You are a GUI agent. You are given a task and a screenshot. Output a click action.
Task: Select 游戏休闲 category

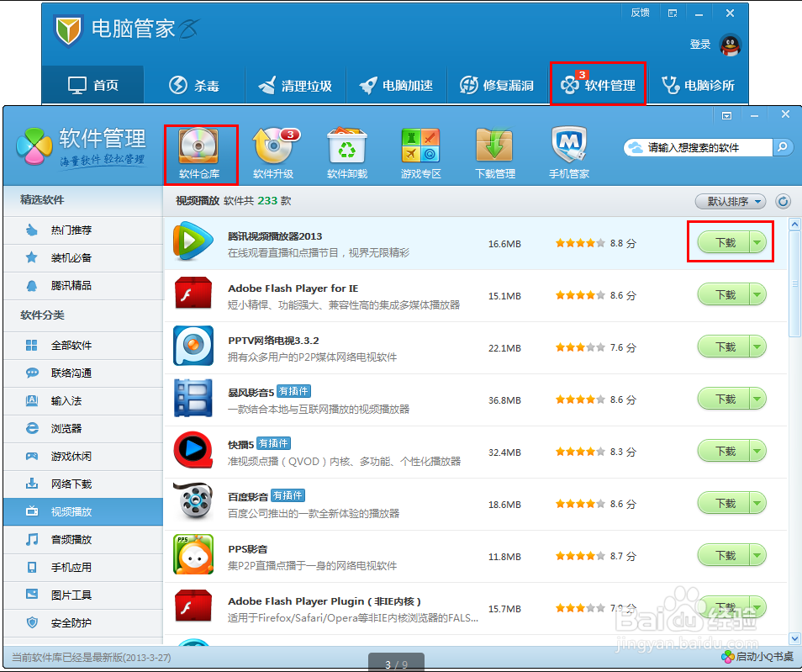point(83,456)
